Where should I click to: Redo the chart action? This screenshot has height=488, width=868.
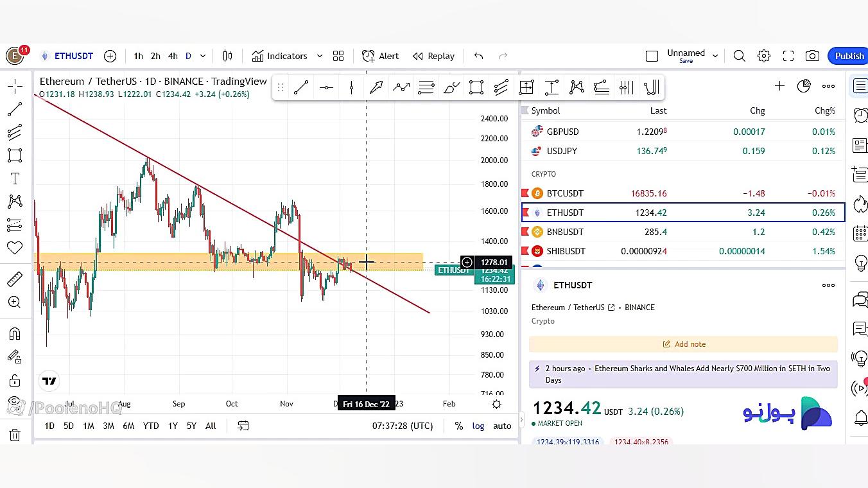point(503,56)
